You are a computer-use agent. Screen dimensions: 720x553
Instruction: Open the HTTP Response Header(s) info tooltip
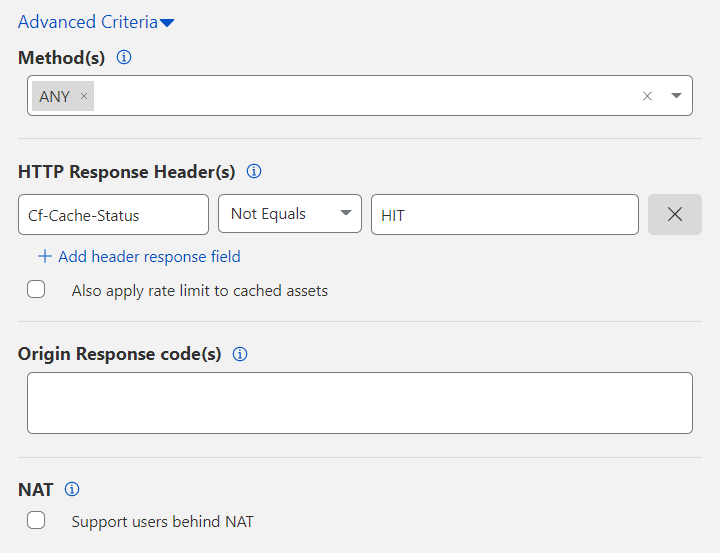coord(254,171)
